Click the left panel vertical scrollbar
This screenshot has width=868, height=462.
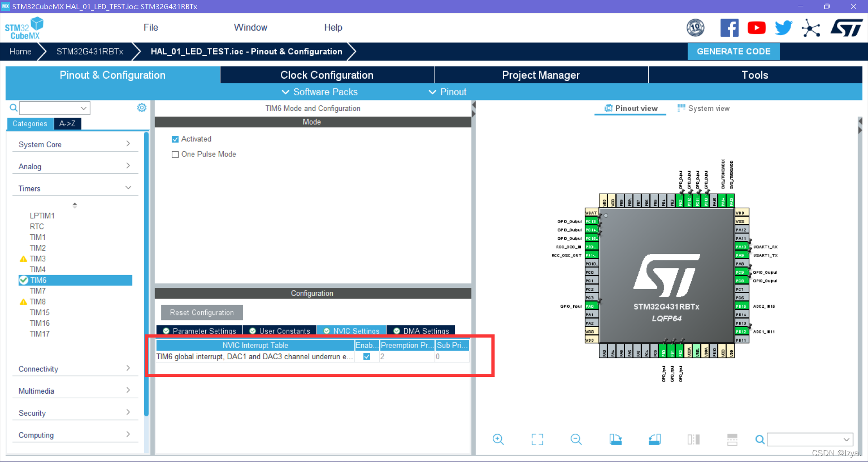[146, 274]
